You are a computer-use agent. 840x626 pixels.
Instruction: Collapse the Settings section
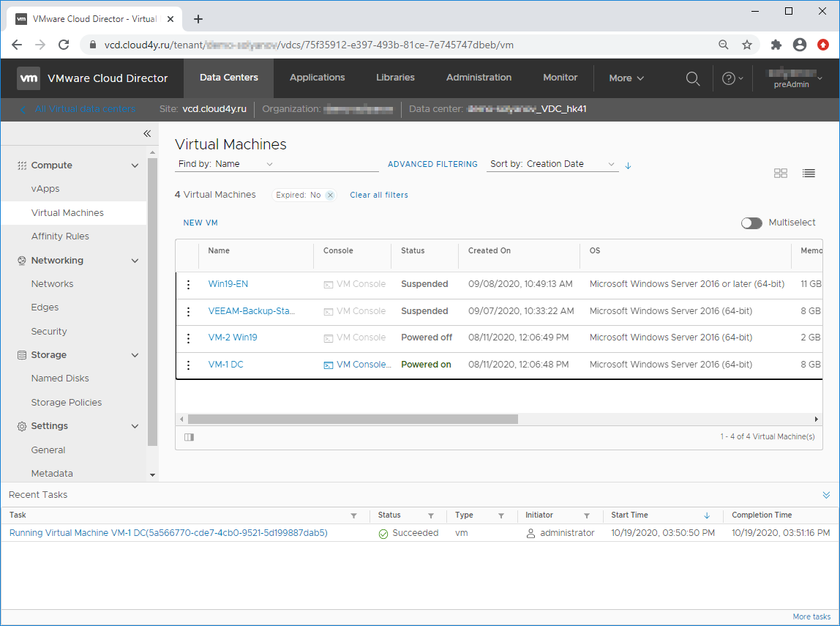pyautogui.click(x=135, y=426)
